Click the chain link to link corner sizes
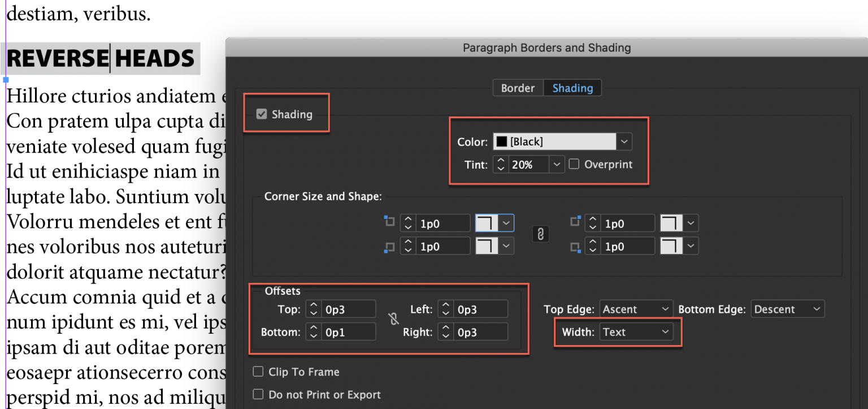 pyautogui.click(x=540, y=234)
